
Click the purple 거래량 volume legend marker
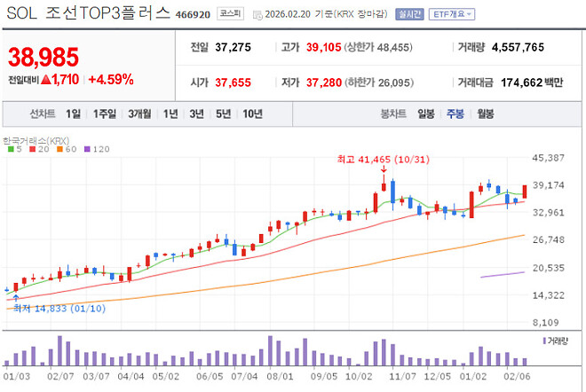tap(544, 341)
